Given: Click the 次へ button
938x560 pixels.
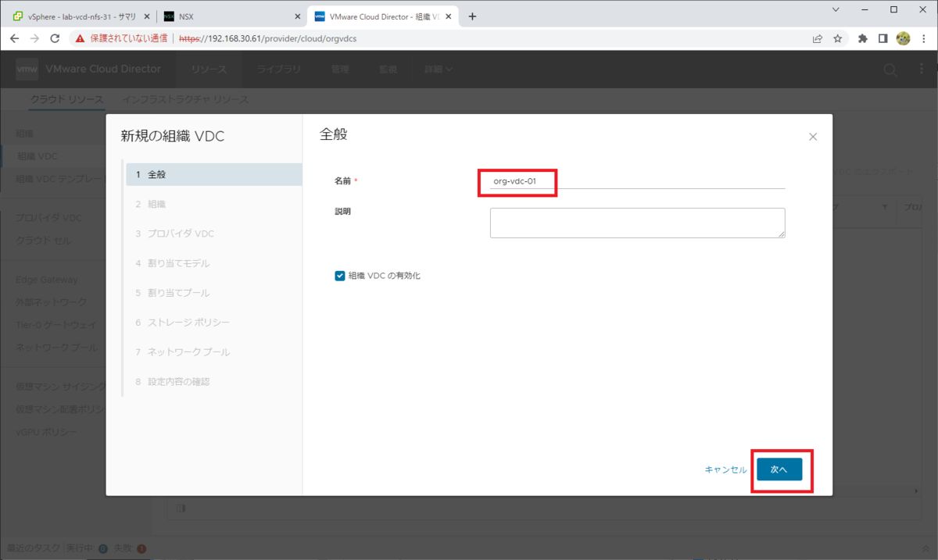Looking at the screenshot, I should pos(779,469).
